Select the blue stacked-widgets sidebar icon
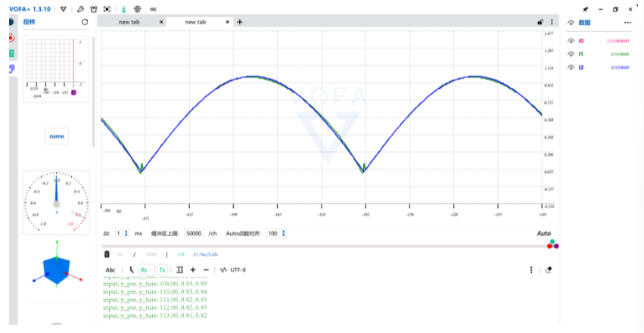Viewport: 644px width, 333px height. pyautogui.click(x=11, y=69)
